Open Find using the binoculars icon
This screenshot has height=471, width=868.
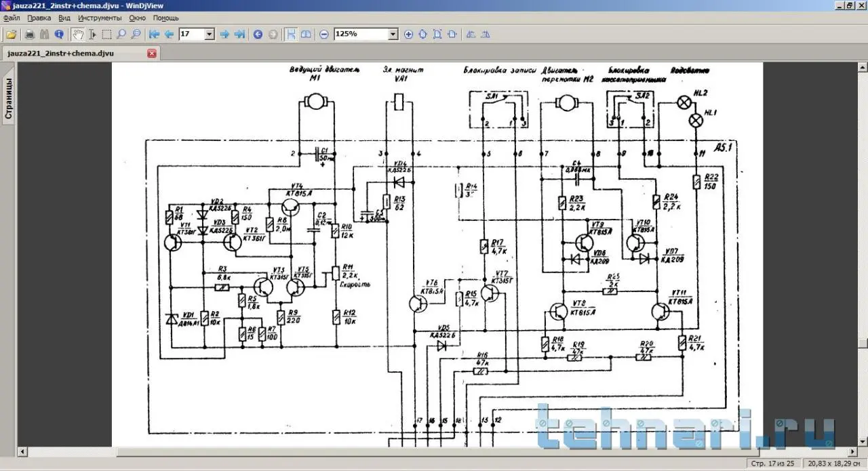pyautogui.click(x=44, y=34)
